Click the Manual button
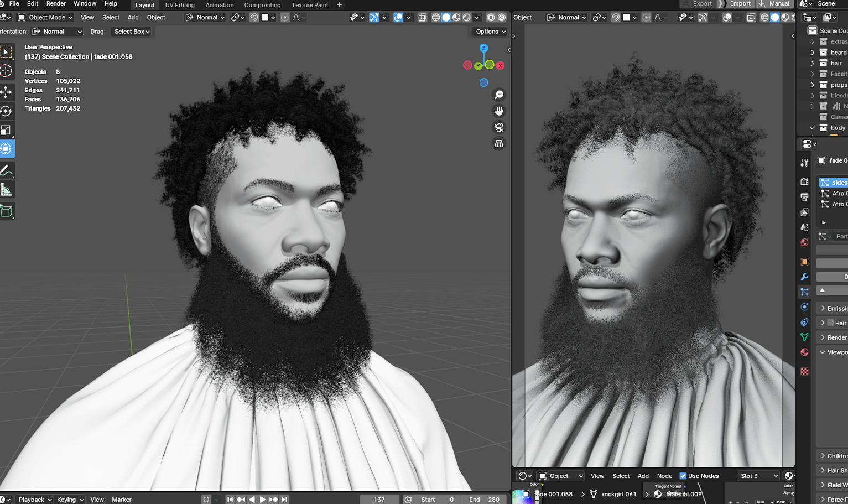This screenshot has height=504, width=848. coord(774,4)
